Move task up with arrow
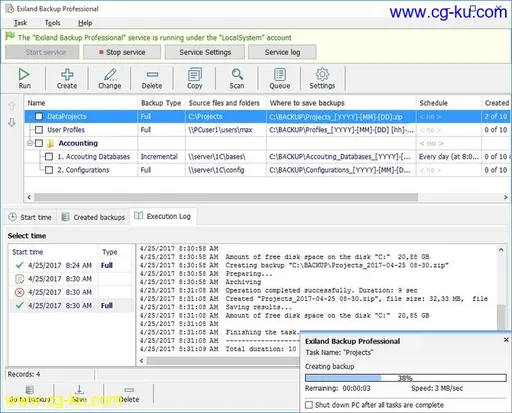 click(x=12, y=106)
